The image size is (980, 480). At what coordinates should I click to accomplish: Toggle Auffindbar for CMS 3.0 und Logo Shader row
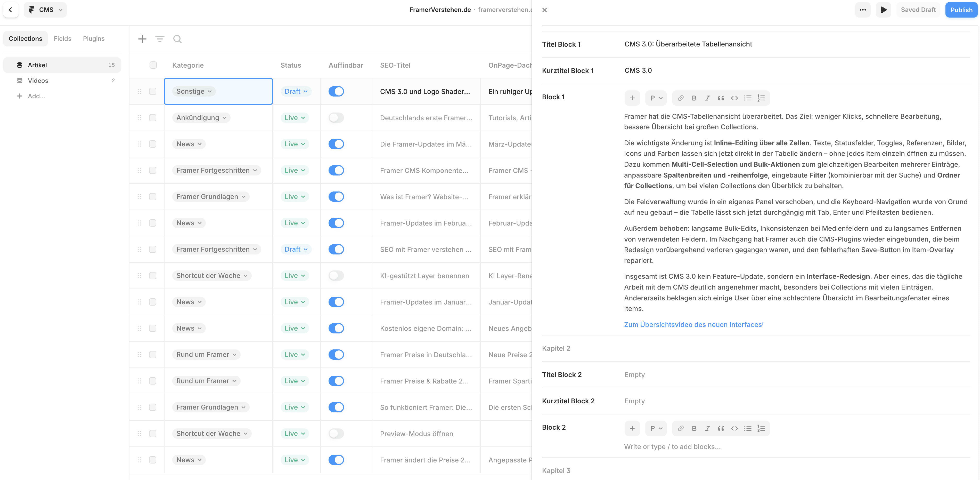(336, 91)
